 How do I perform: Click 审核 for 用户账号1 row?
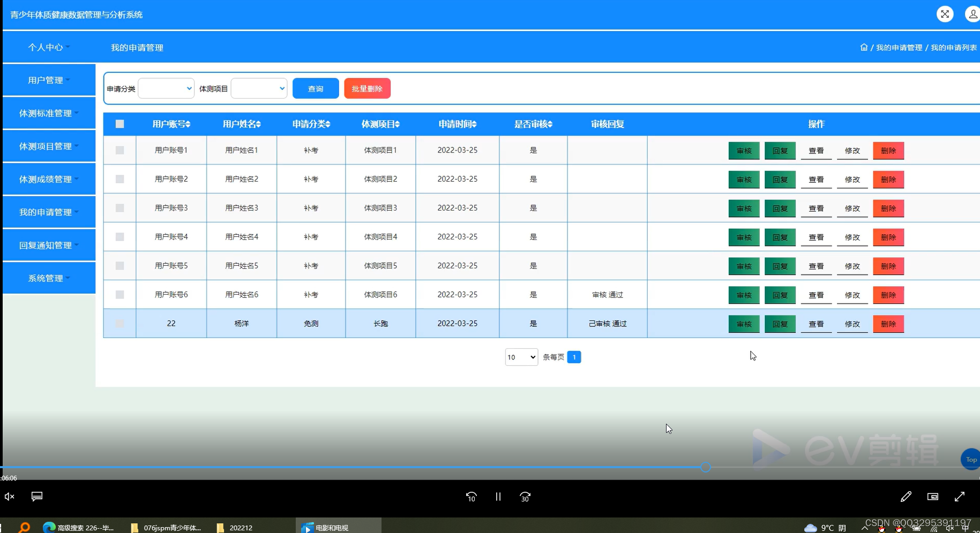(744, 151)
